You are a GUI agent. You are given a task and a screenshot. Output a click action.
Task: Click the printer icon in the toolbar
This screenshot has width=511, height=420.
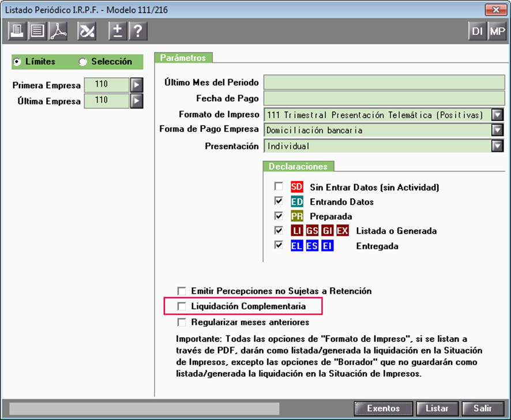18,31
